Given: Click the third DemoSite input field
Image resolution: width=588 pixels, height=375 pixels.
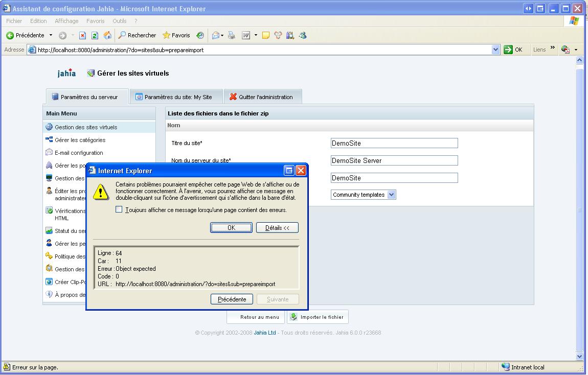Looking at the screenshot, I should pos(394,178).
